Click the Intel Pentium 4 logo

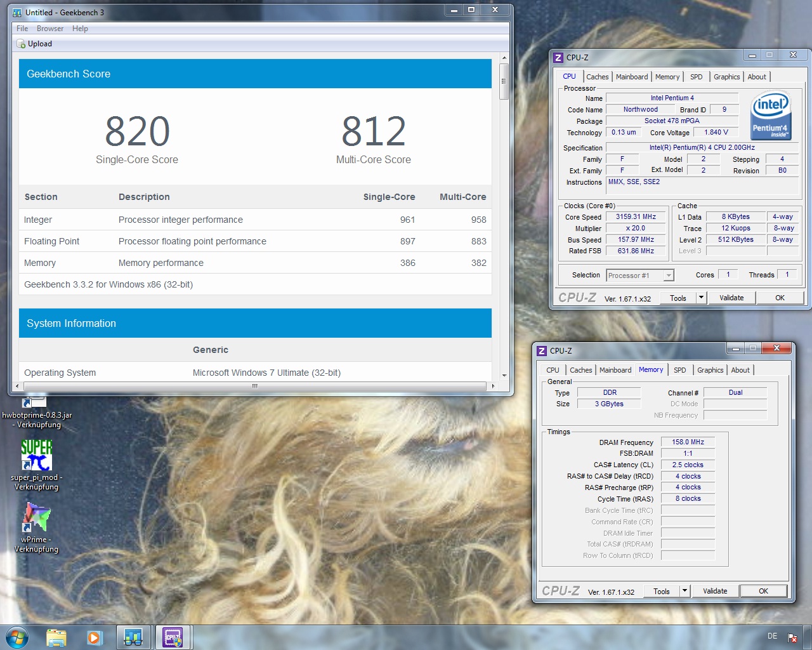click(x=771, y=116)
